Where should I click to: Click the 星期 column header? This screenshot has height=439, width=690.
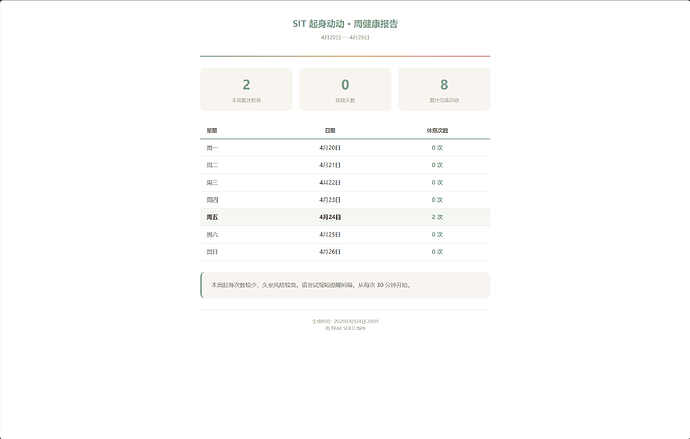[x=212, y=130]
